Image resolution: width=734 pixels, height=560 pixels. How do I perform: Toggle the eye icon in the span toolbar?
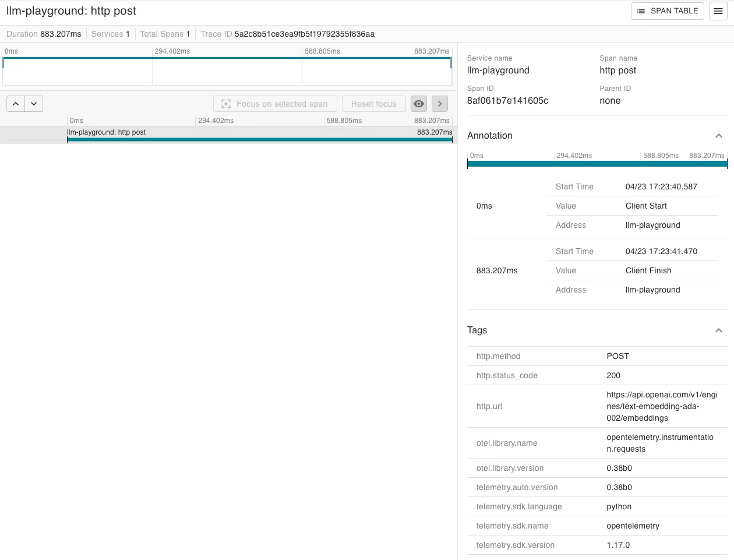point(419,103)
